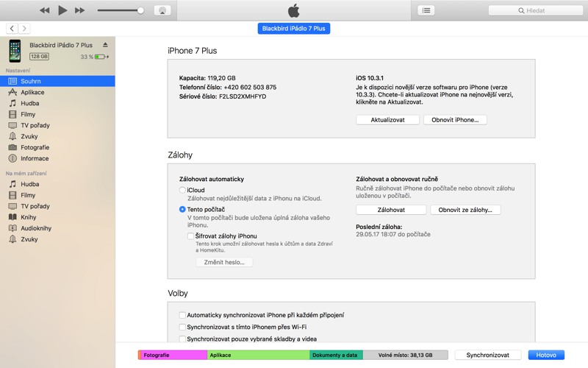588x368 pixels.
Task: Click the Fotografie segment in storage bar
Action: pyautogui.click(x=173, y=355)
